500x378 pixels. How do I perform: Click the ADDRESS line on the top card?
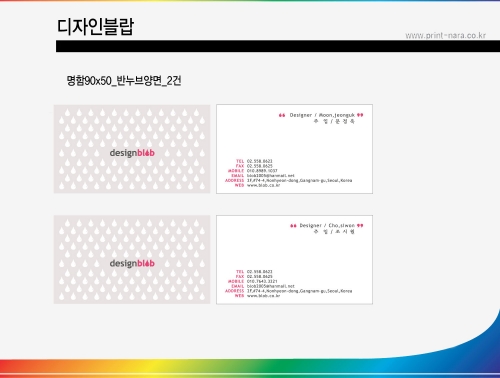pos(299,180)
